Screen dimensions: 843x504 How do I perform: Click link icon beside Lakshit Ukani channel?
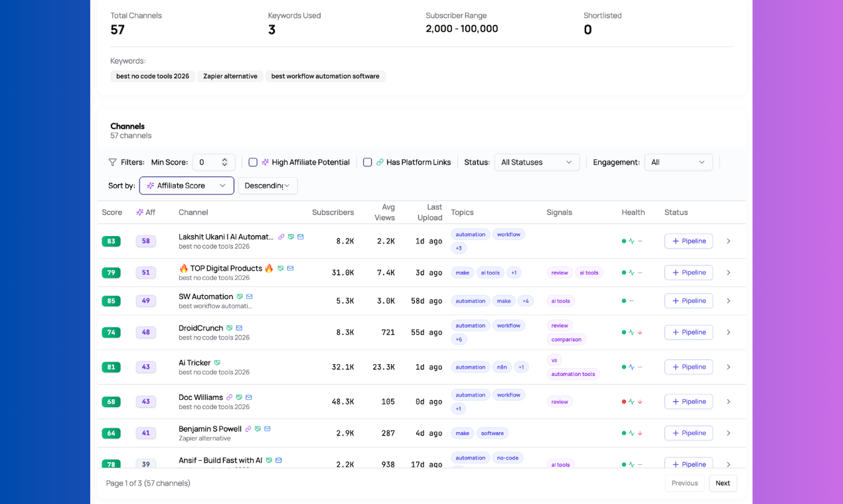tap(281, 237)
